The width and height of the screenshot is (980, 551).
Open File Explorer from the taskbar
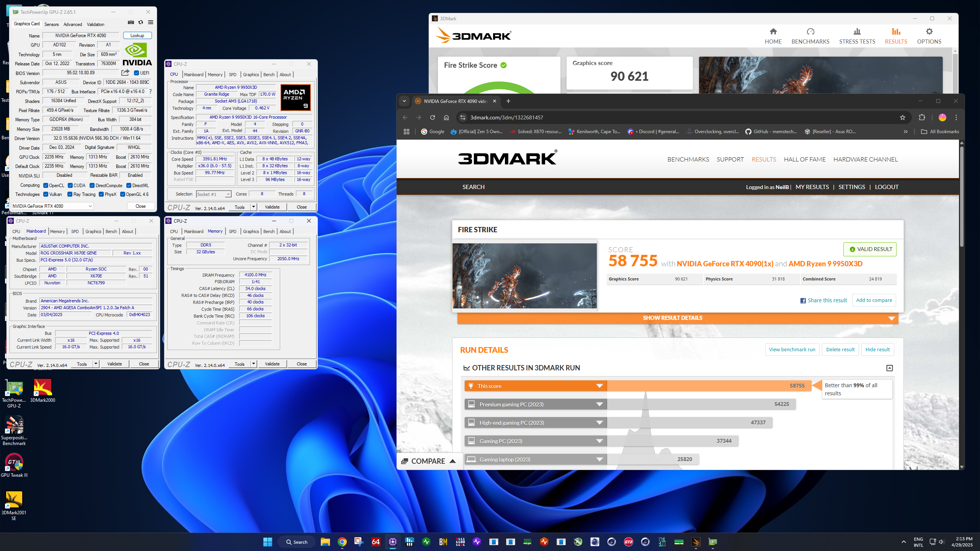325,542
